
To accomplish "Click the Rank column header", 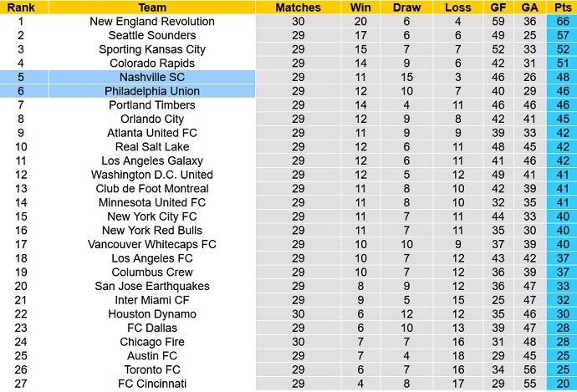I will click(x=19, y=7).
